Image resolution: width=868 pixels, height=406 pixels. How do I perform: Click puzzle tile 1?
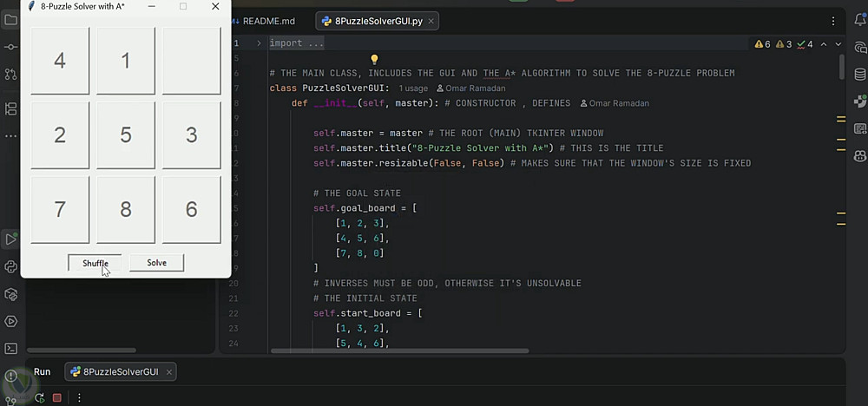point(126,61)
